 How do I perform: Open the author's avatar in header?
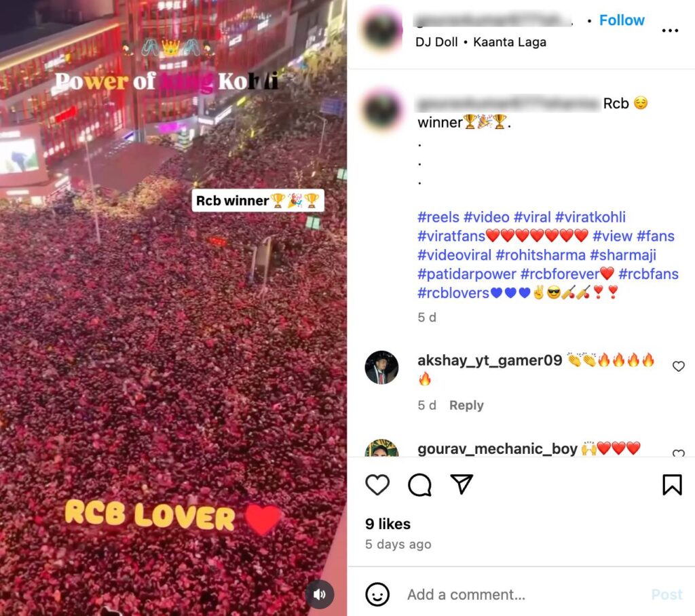[381, 30]
